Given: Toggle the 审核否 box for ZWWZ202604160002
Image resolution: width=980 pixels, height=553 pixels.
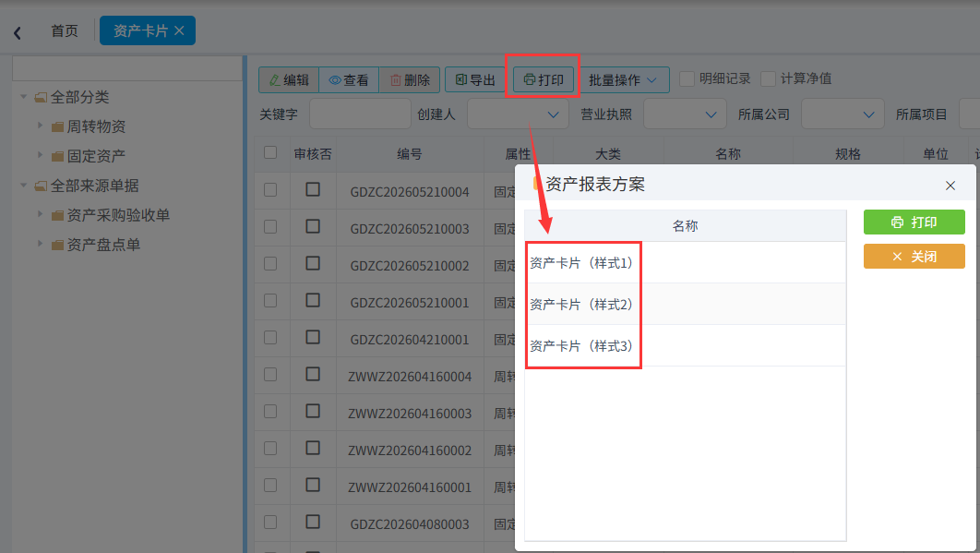Looking at the screenshot, I should 313,448.
